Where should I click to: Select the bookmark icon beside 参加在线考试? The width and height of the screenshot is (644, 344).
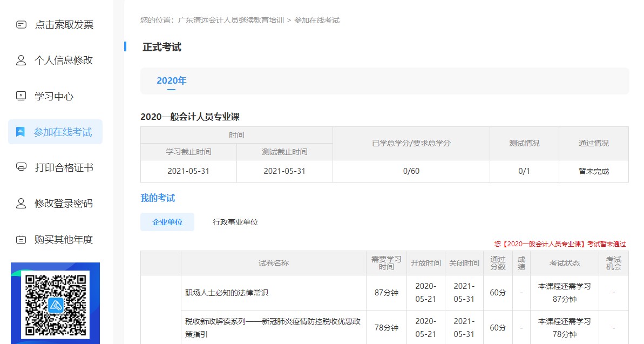click(x=20, y=131)
